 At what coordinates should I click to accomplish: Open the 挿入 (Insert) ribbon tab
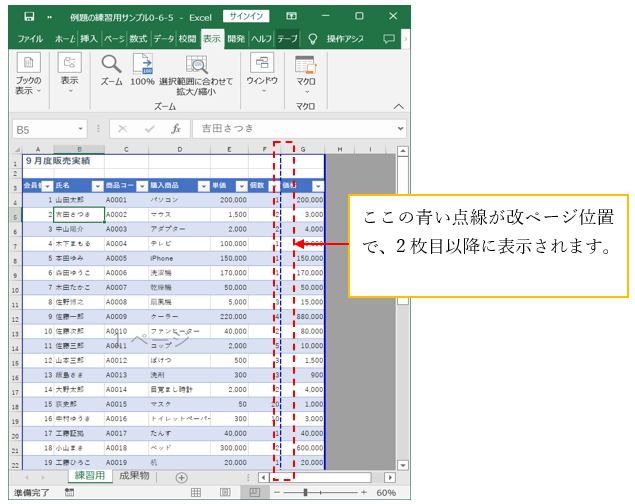(89, 39)
